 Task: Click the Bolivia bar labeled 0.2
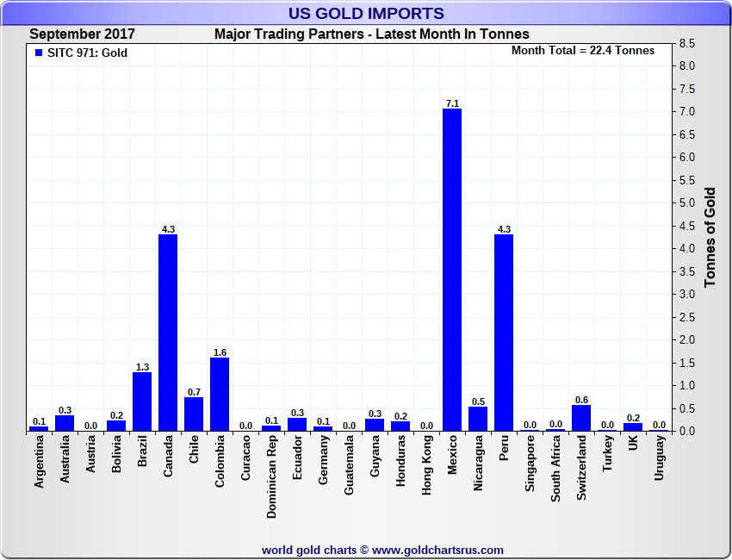[116, 426]
